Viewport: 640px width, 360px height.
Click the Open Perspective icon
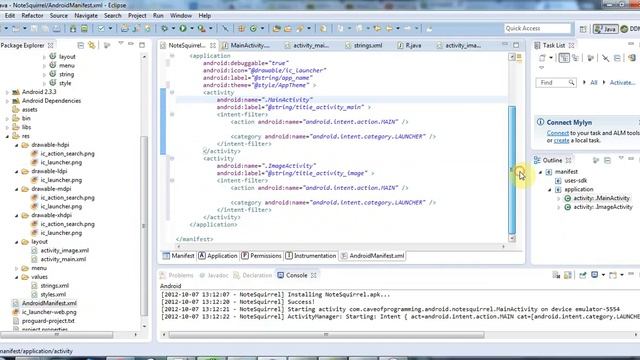point(582,29)
